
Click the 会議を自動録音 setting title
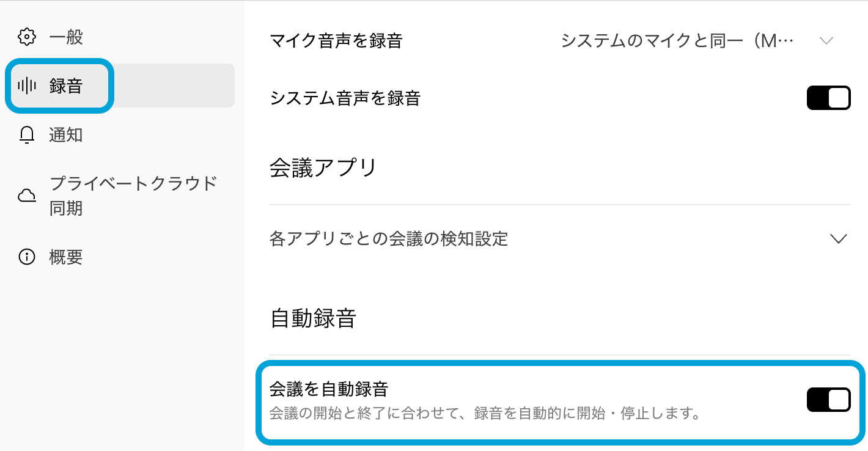tap(329, 389)
